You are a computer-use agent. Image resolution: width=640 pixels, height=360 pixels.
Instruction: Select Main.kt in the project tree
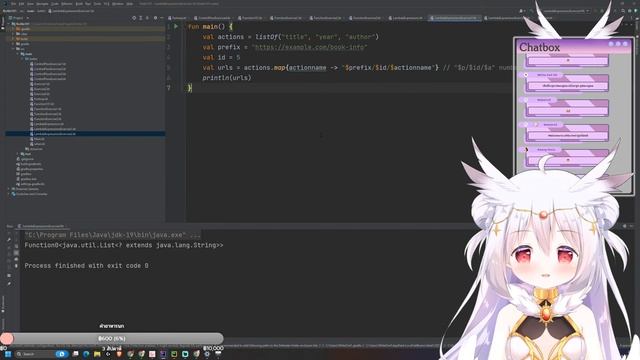point(39,139)
